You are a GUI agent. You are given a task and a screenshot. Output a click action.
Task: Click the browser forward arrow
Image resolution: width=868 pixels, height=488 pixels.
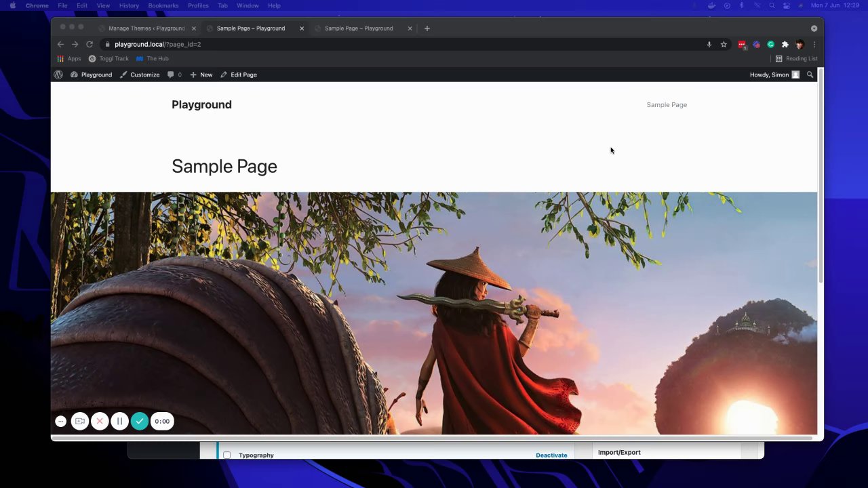pyautogui.click(x=75, y=44)
